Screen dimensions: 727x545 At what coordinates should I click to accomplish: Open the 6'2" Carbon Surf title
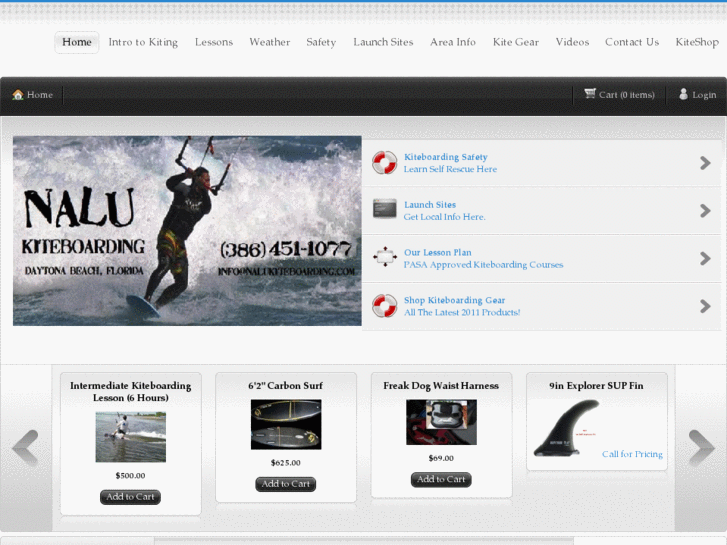(x=286, y=385)
